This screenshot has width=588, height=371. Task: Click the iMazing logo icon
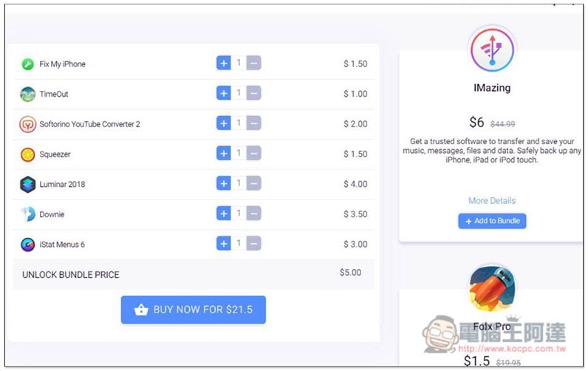[x=492, y=50]
